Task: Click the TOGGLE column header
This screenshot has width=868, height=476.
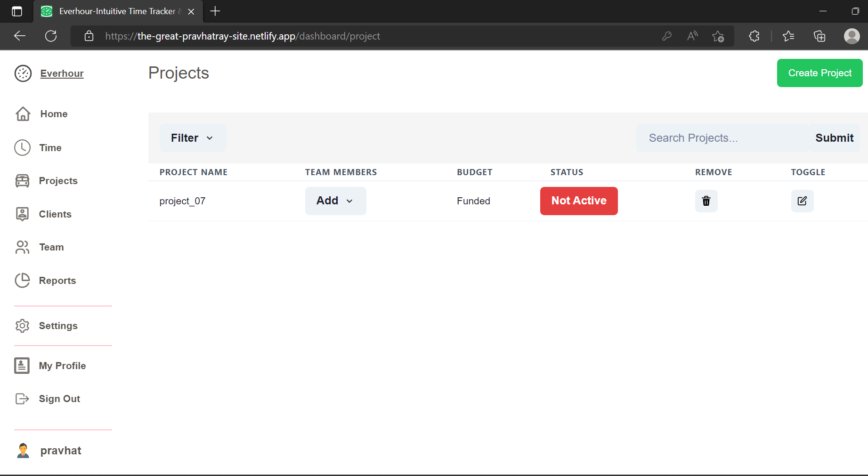Action: point(808,172)
